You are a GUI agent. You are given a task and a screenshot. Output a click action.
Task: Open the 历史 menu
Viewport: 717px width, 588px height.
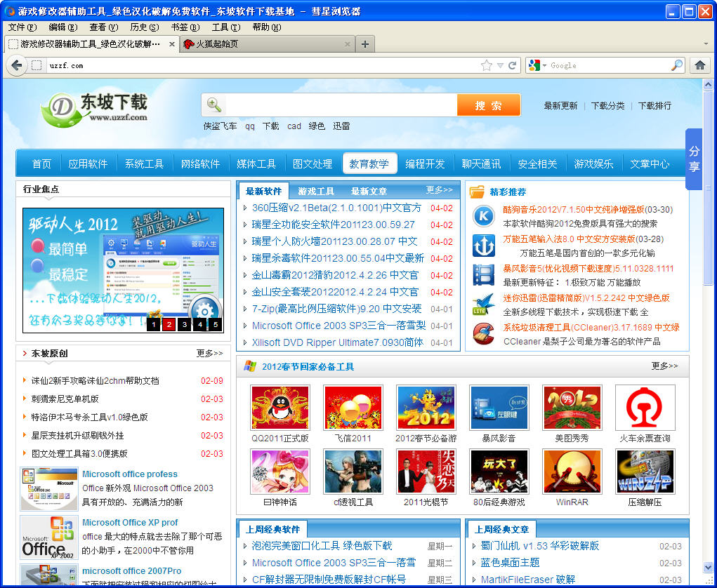(145, 27)
